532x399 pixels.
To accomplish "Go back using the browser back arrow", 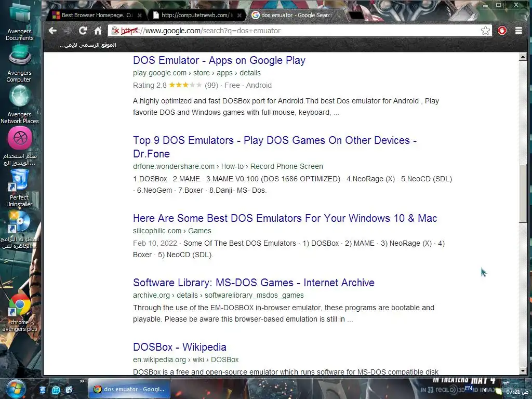I will click(52, 31).
